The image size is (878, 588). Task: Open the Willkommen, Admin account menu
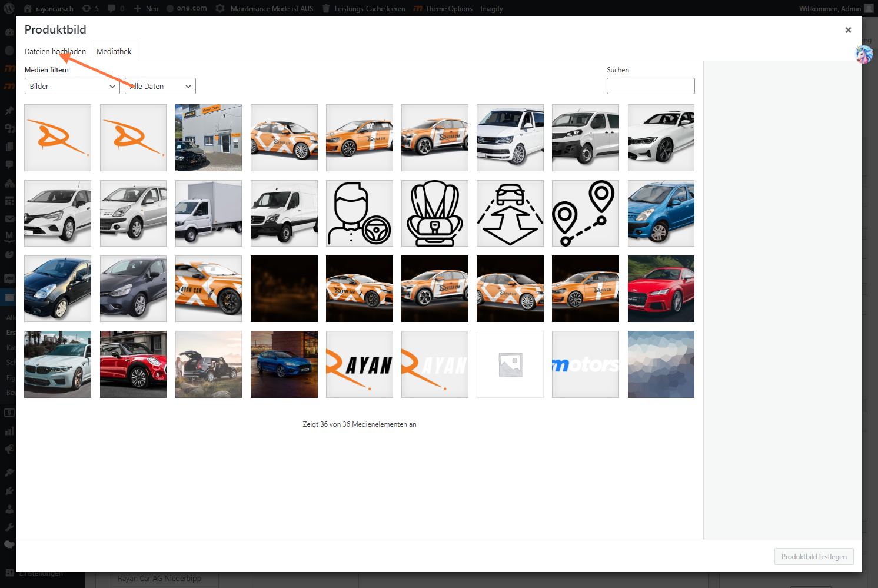click(836, 8)
